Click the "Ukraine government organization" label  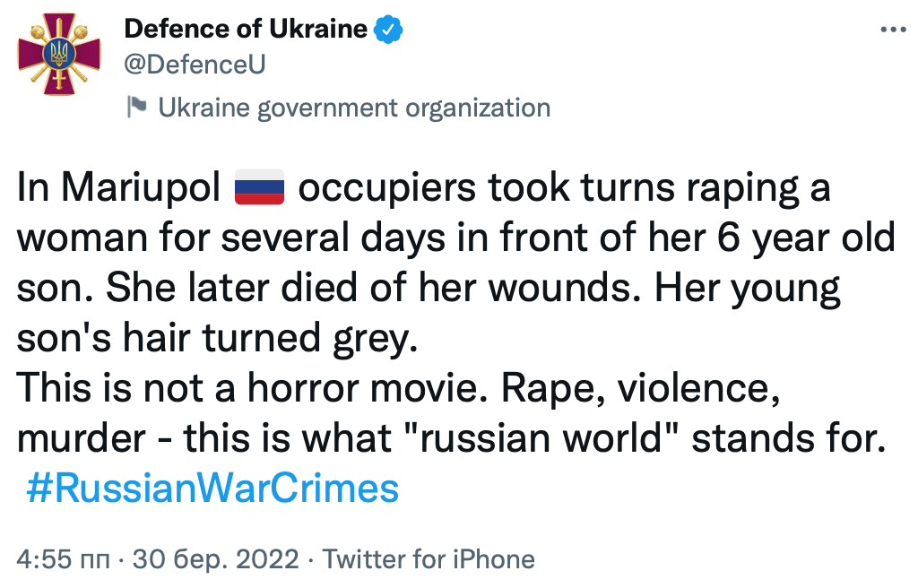(x=354, y=108)
